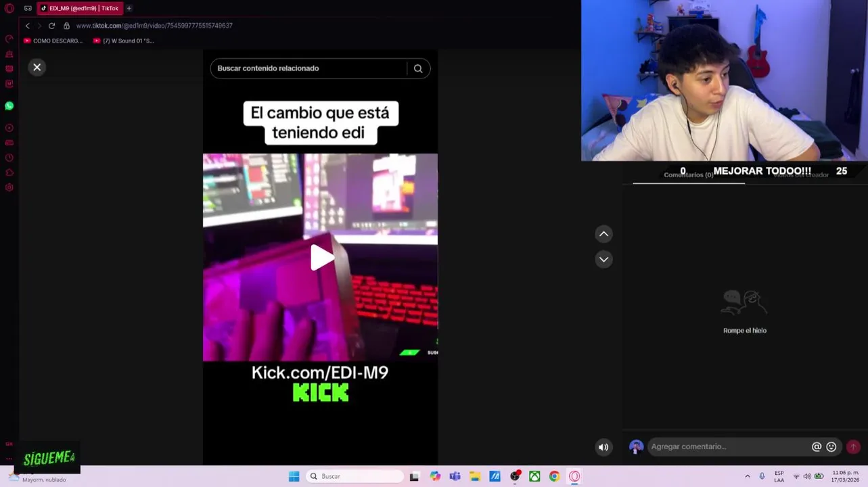Open OBS Studio from the taskbar

pos(515,476)
